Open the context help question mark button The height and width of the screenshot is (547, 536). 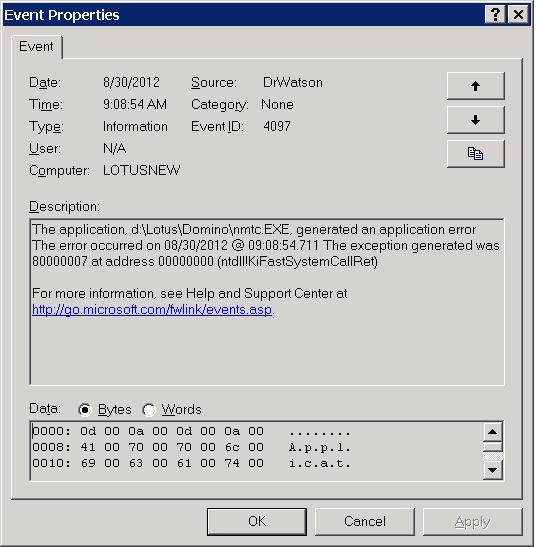click(495, 15)
